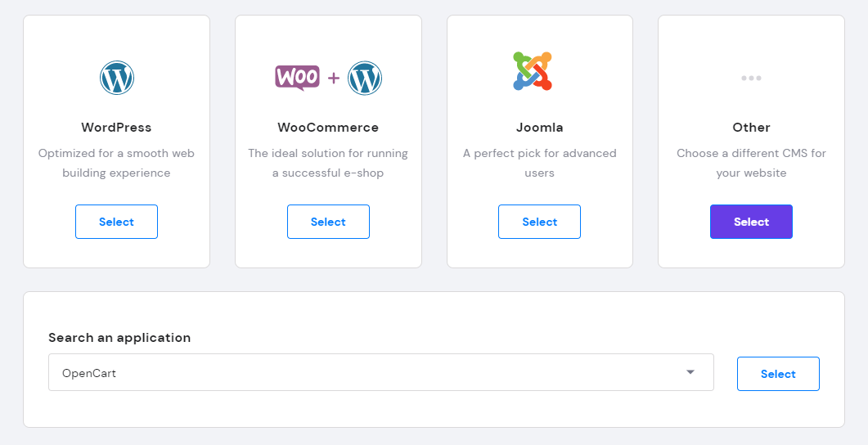The width and height of the screenshot is (868, 445).
Task: Expand the application dropdown arrow
Action: (690, 372)
